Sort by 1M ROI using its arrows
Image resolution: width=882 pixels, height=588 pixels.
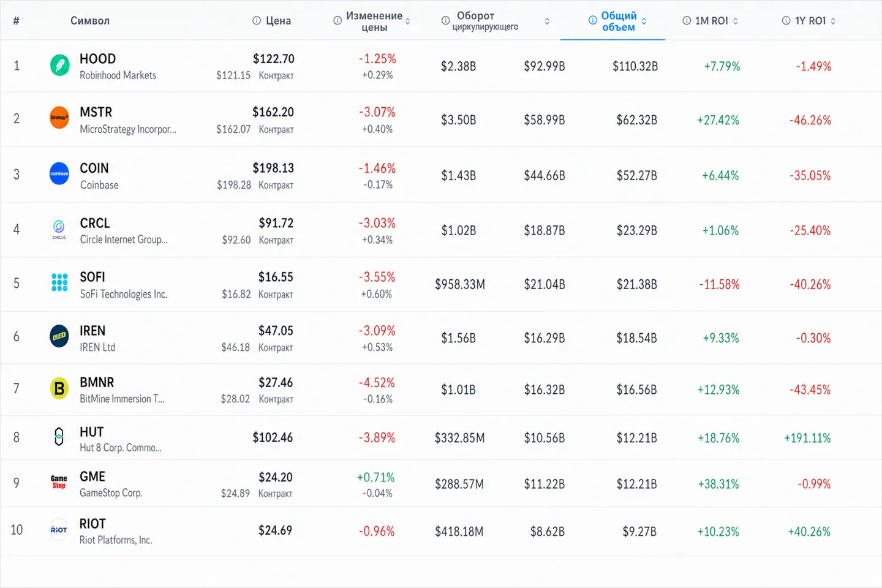point(736,21)
